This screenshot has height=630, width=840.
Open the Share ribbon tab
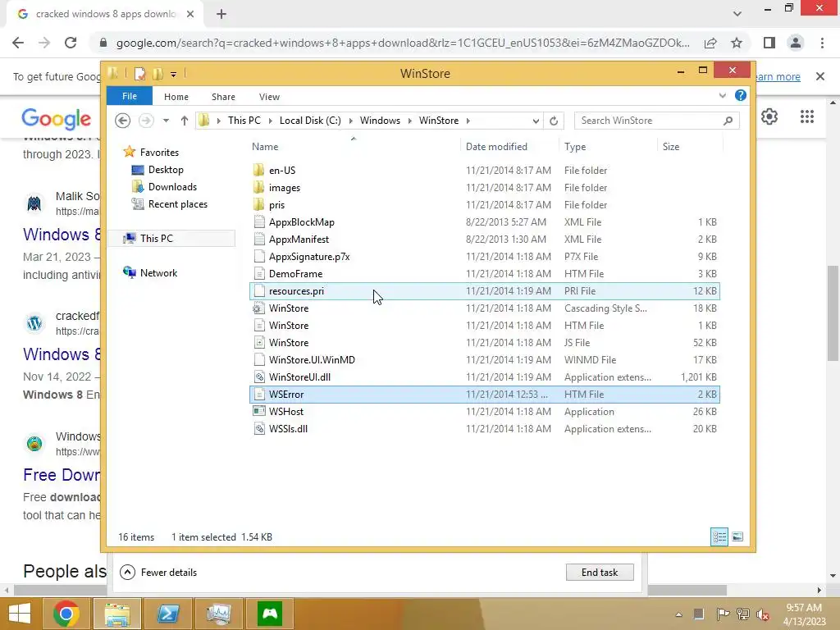[x=223, y=97]
